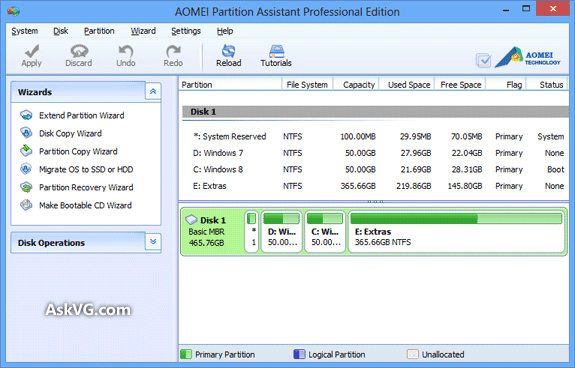The width and height of the screenshot is (575, 368).
Task: Click the Boot status of C: Windows 8
Action: pyautogui.click(x=556, y=169)
